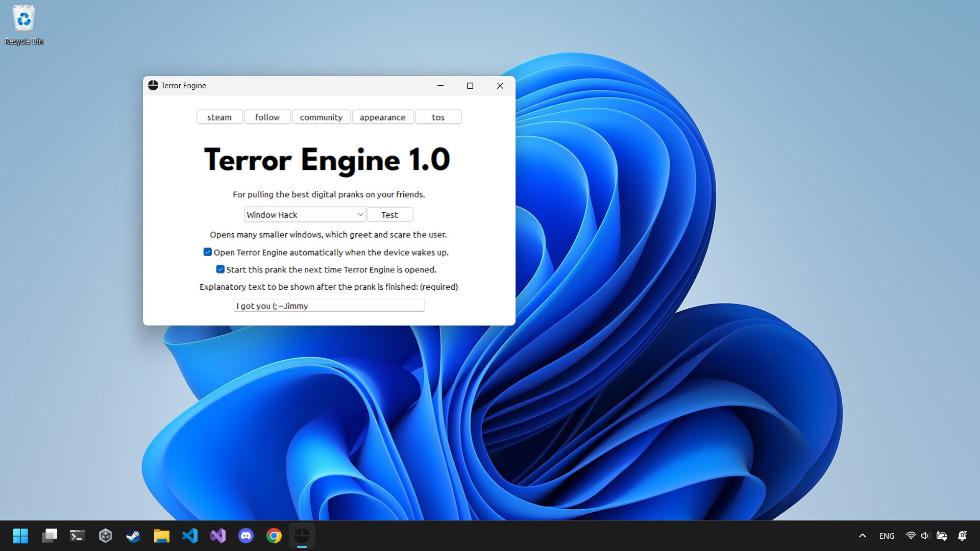Open File Explorer from the taskbar
The height and width of the screenshot is (551, 980).
point(161,536)
